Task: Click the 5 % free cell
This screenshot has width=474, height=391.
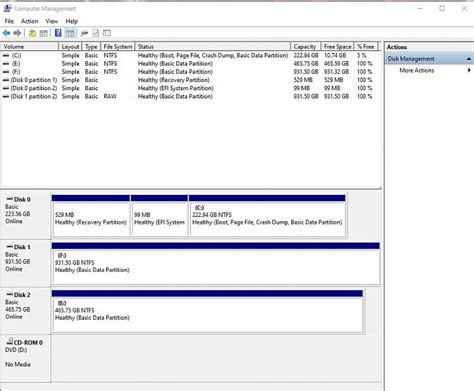Action: pyautogui.click(x=361, y=55)
